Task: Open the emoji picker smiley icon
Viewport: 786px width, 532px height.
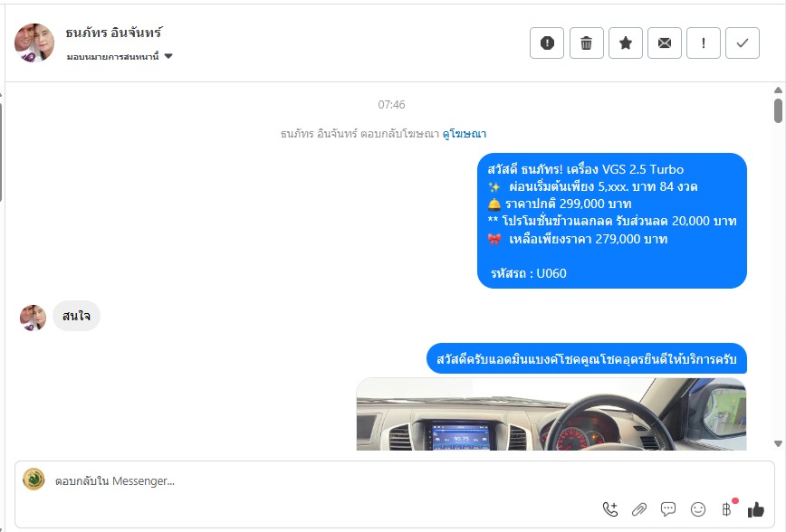Action: pos(698,509)
